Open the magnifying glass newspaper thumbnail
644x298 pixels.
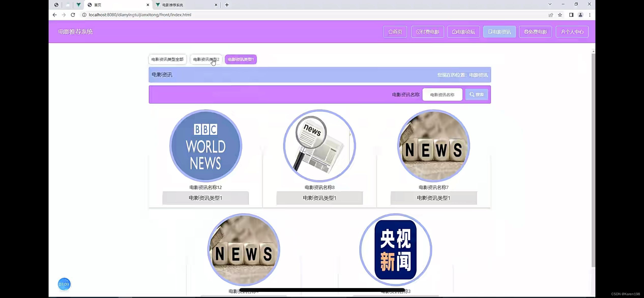tap(319, 146)
